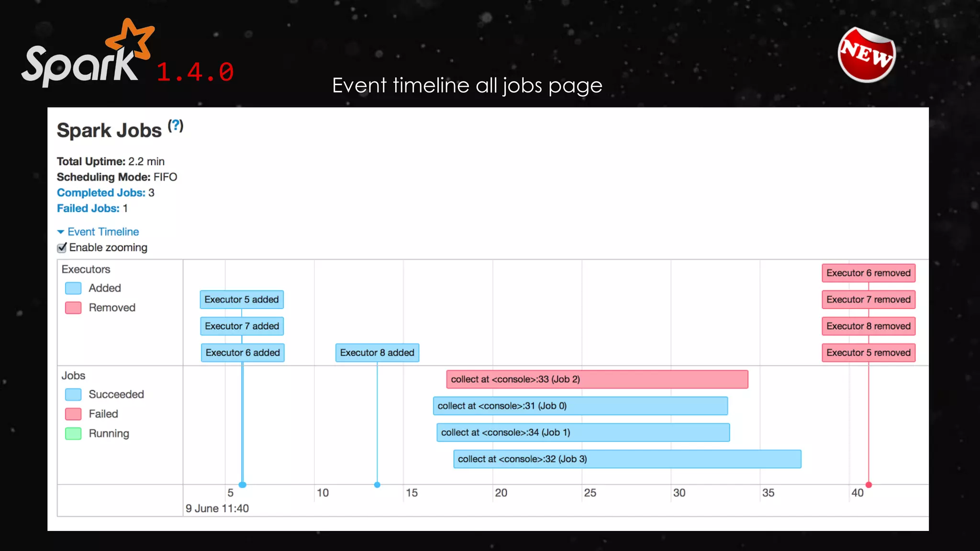This screenshot has width=980, height=551.
Task: Click the red timeline dot near tick 40
Action: 869,485
